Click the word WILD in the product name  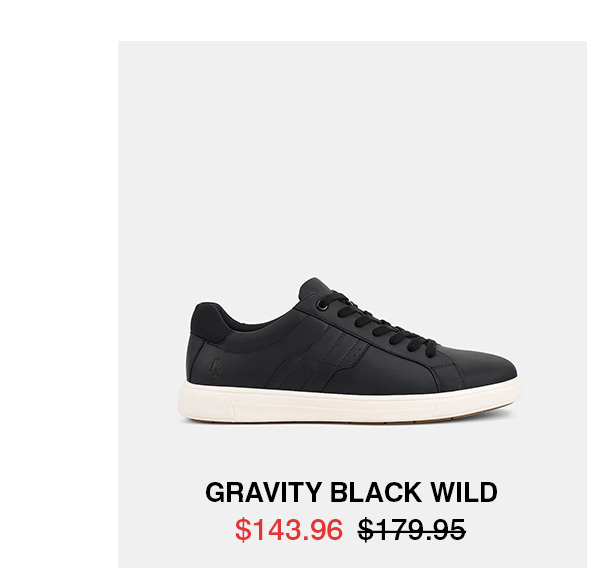(463, 493)
